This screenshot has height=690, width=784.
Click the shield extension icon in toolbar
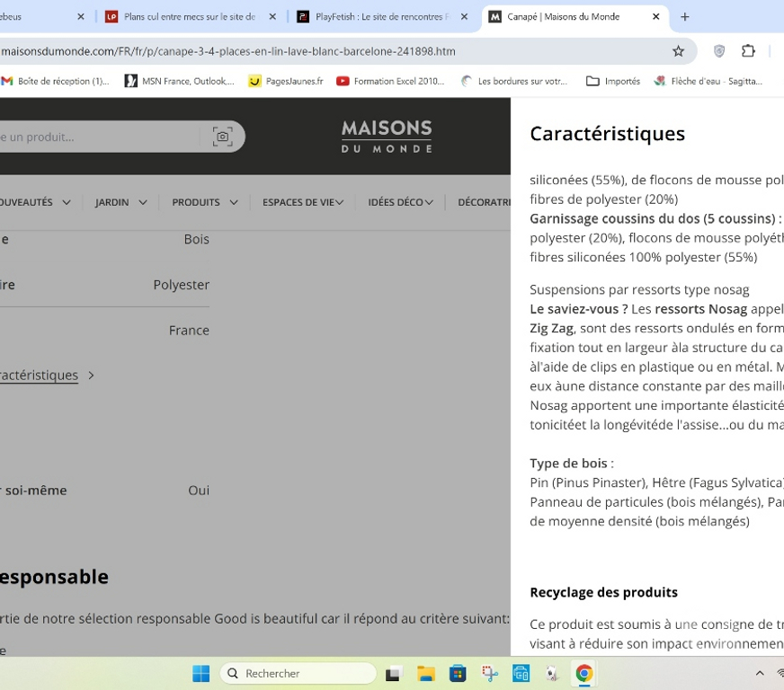point(719,51)
